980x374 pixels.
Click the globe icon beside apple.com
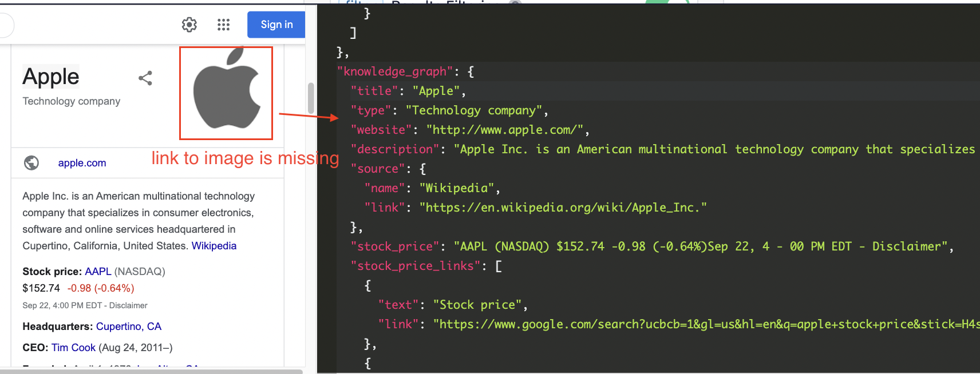31,163
